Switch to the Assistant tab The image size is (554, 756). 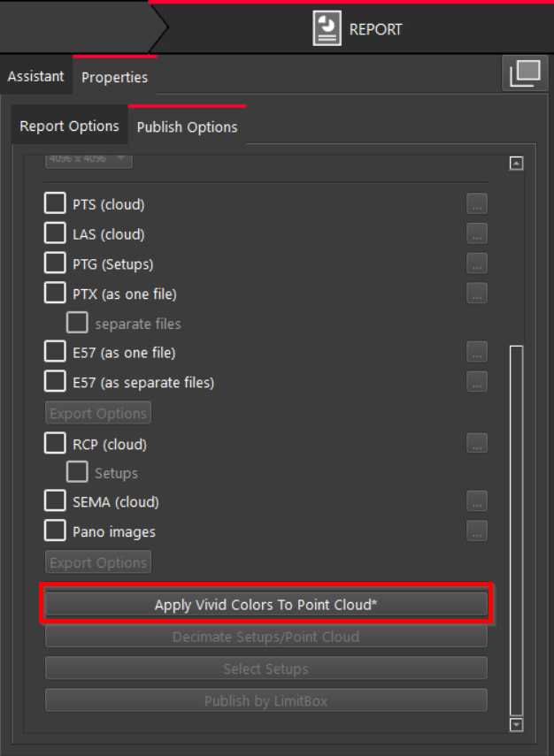click(x=35, y=77)
